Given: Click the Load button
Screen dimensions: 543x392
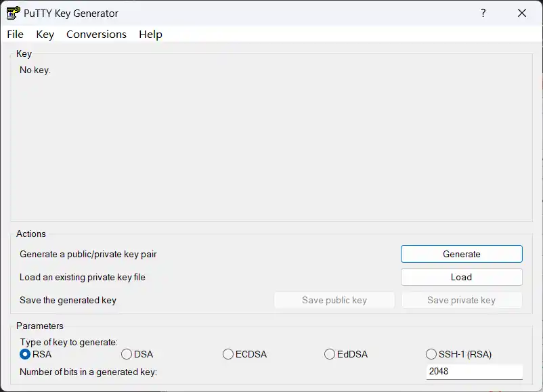Looking at the screenshot, I should pos(461,277).
